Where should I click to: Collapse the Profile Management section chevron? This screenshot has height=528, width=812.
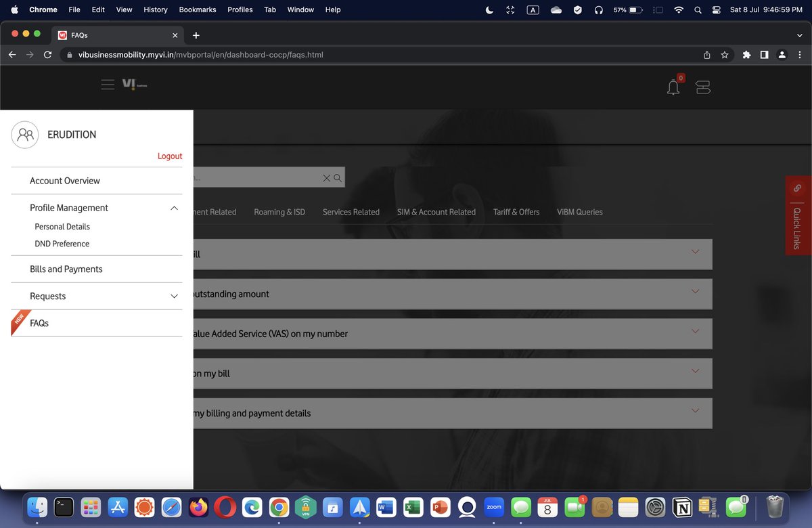point(174,208)
